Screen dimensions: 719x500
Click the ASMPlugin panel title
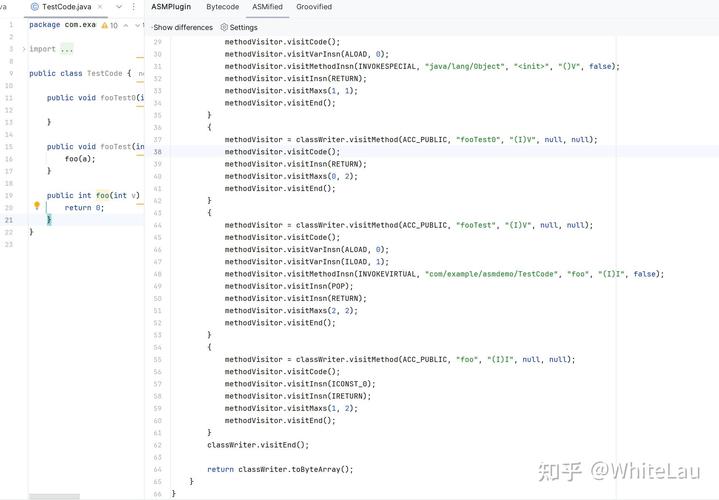171,7
